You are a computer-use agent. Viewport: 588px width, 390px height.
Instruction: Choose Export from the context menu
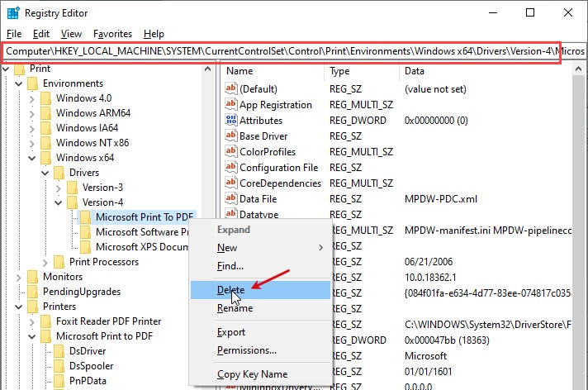260,332
